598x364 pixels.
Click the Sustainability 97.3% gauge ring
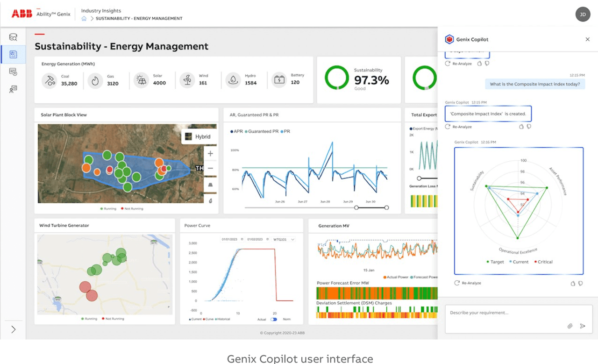pyautogui.click(x=337, y=77)
